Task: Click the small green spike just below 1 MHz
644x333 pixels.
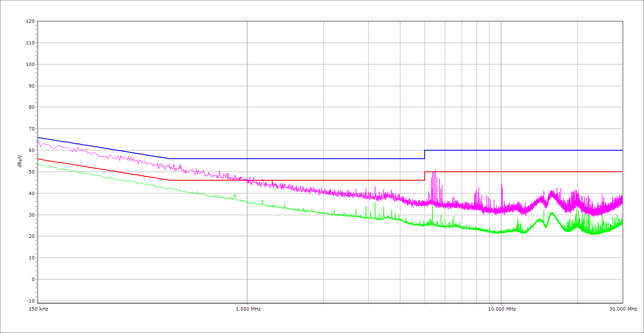Action: [x=235, y=194]
